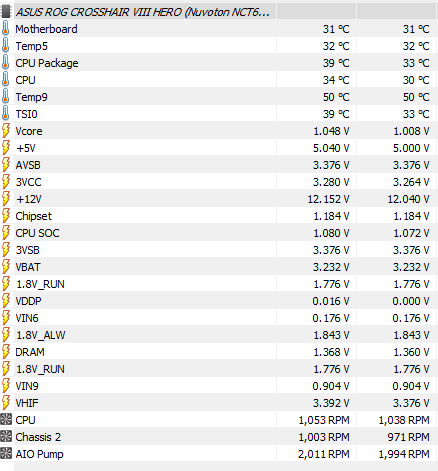
Task: Click the 12.152 V value for +12V
Action: pos(328,199)
